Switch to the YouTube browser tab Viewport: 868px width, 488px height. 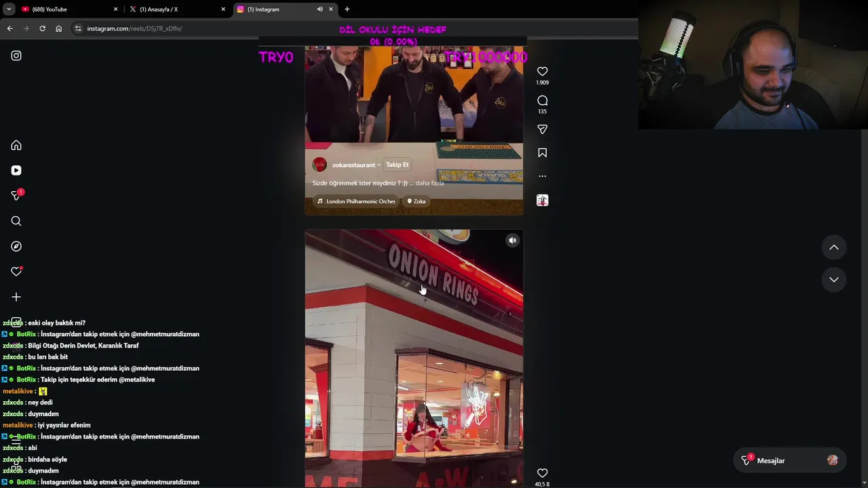[68, 9]
